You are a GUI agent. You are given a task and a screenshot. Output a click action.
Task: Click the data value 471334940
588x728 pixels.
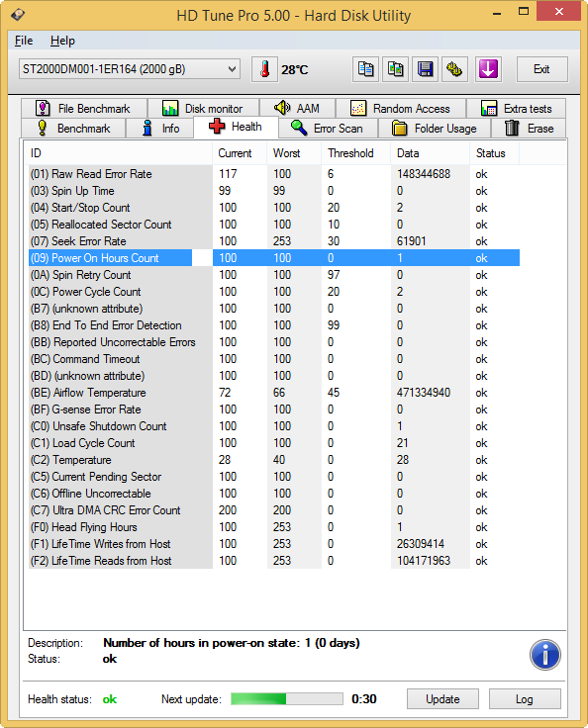(424, 393)
